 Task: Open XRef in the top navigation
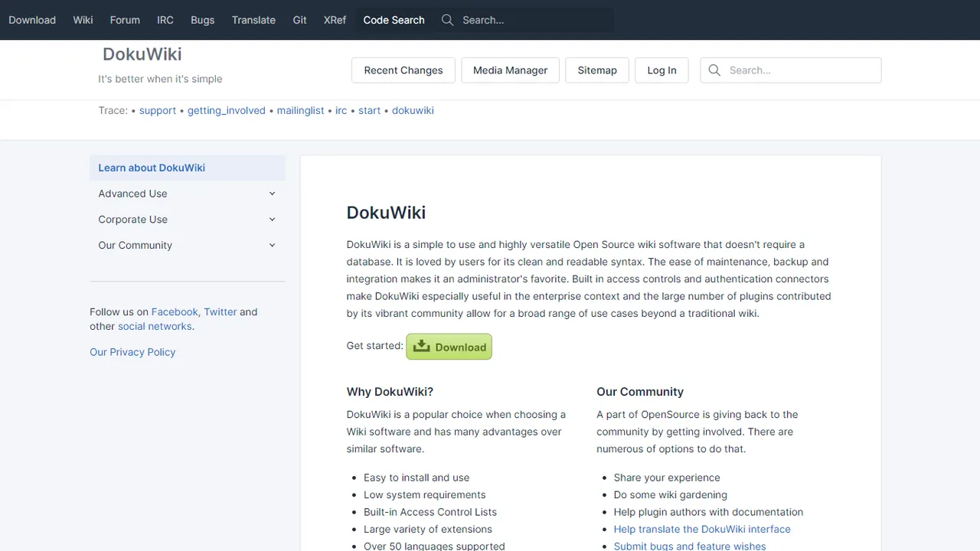click(335, 20)
